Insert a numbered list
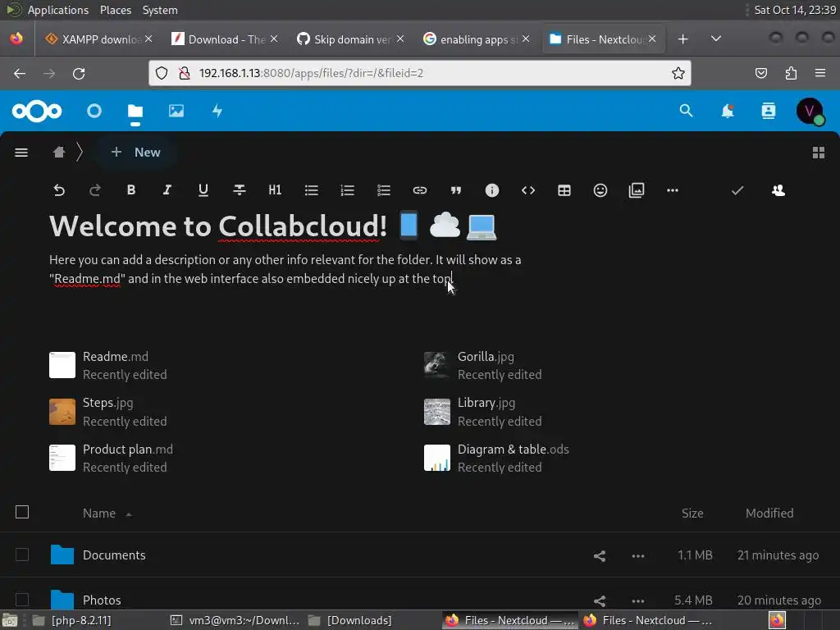This screenshot has height=630, width=840. [348, 190]
